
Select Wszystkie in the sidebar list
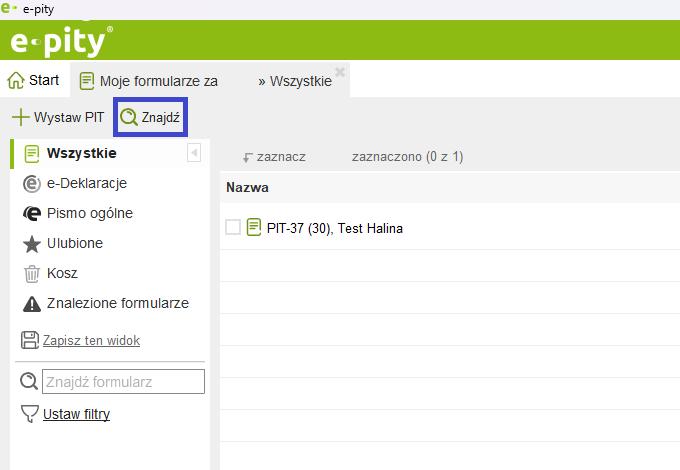(x=81, y=153)
